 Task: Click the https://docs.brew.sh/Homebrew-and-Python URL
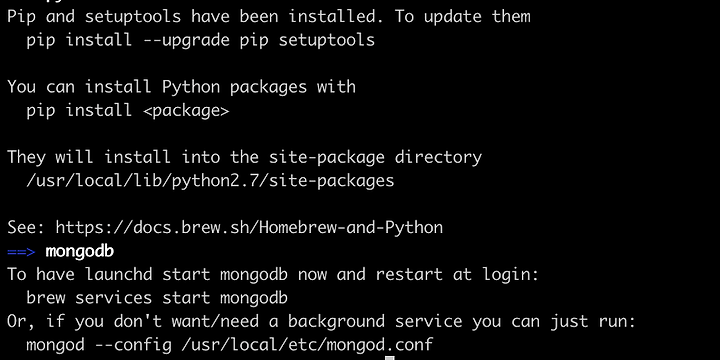click(x=249, y=228)
